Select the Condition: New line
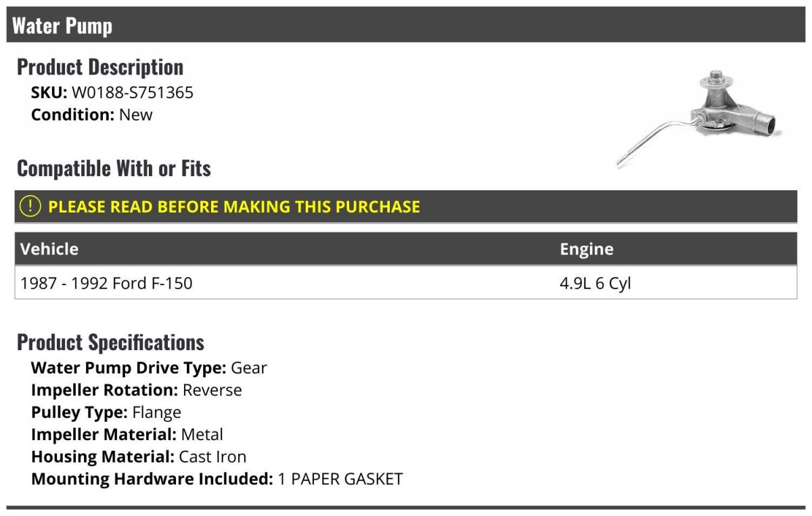 click(x=92, y=114)
